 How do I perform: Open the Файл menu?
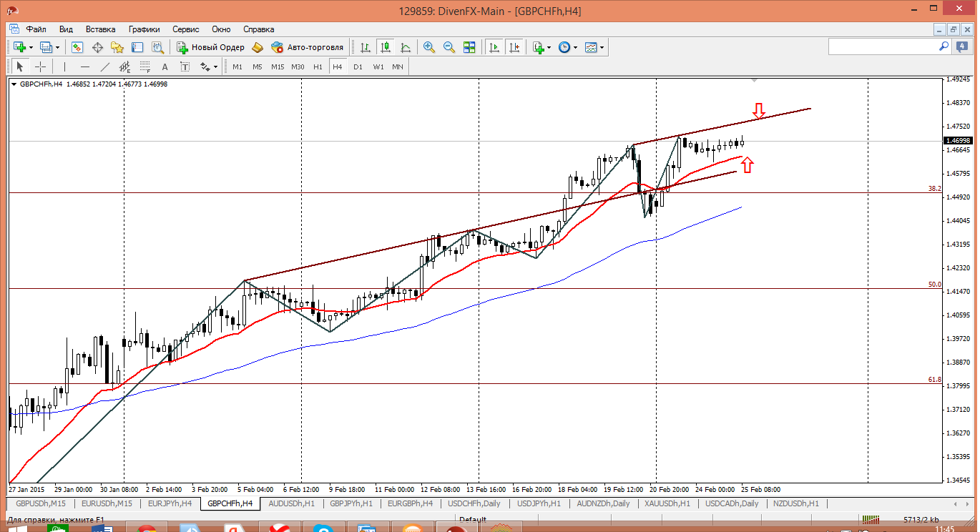36,29
